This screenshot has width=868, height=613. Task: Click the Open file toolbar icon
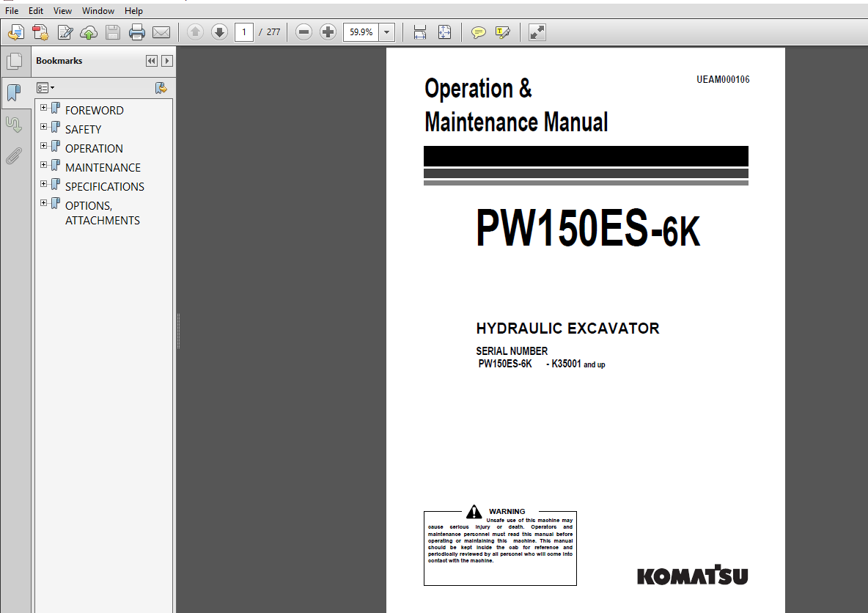pyautogui.click(x=16, y=33)
